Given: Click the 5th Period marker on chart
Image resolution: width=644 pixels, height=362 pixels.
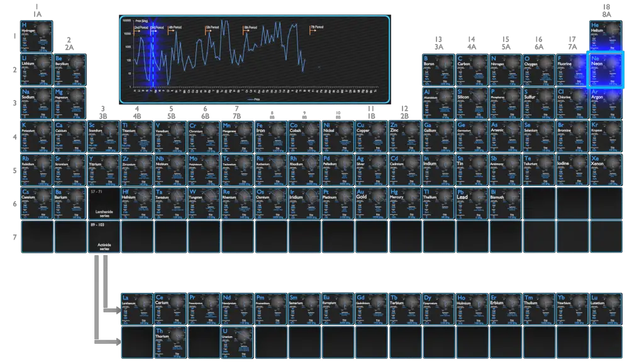Looking at the screenshot, I should [x=213, y=28].
